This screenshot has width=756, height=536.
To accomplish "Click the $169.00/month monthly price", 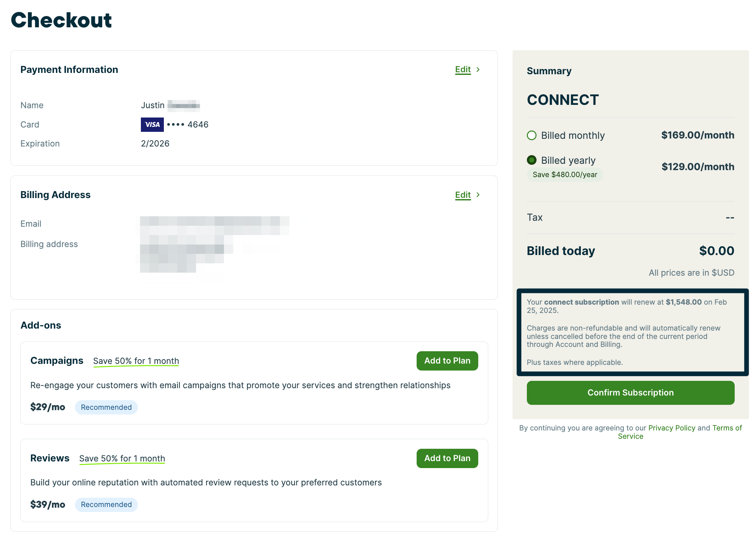I will [x=698, y=135].
